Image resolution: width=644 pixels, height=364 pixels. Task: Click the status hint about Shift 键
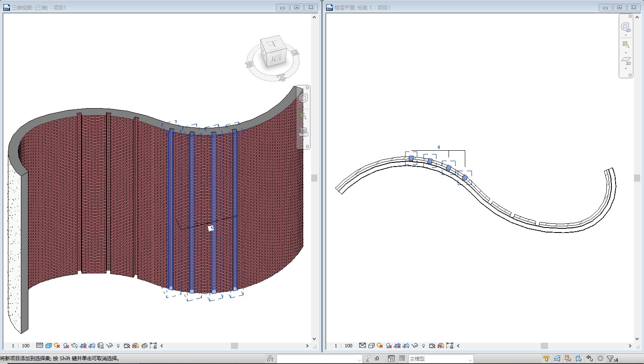tap(60, 358)
